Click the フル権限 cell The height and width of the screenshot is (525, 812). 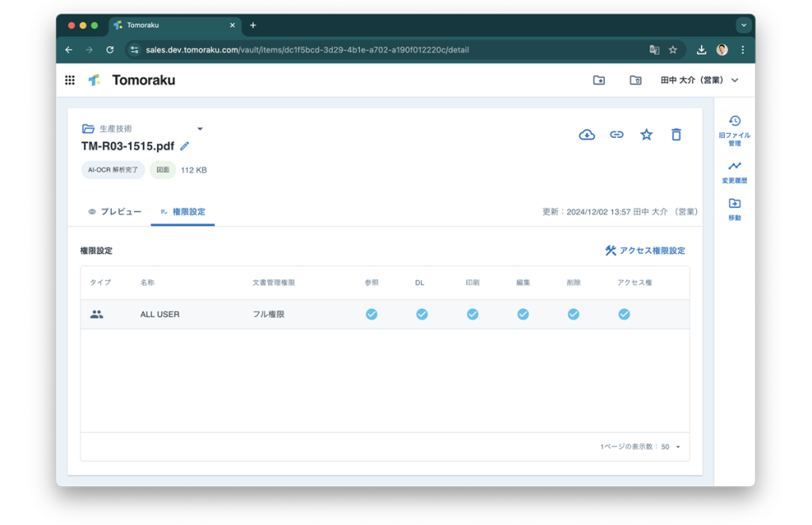pos(268,314)
